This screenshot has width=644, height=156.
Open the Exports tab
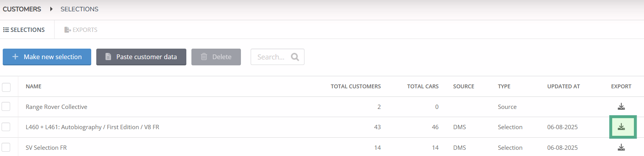pos(81,30)
